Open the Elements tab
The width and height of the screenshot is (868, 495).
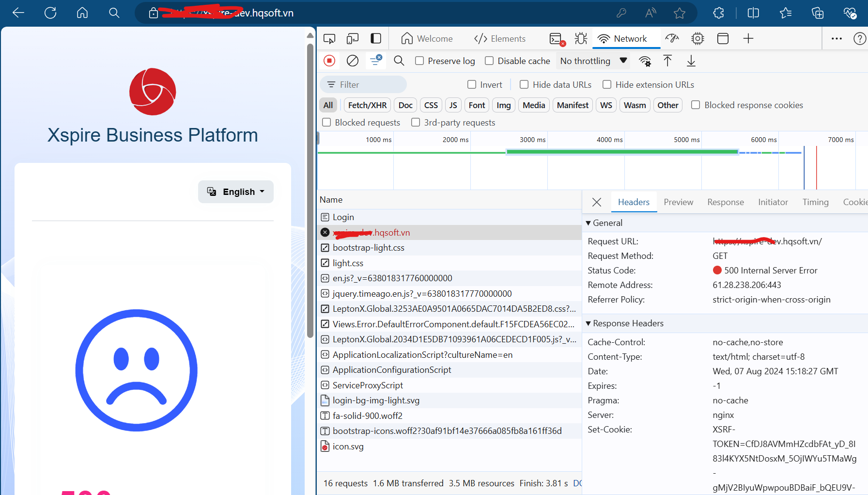(x=500, y=39)
